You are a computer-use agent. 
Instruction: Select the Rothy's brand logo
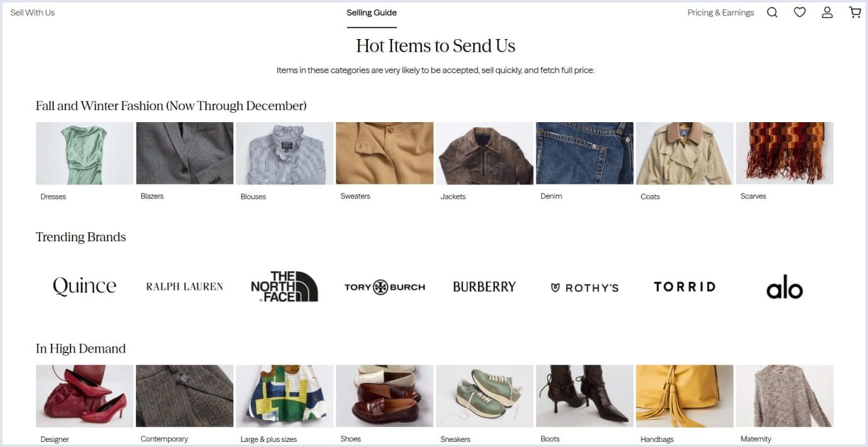[x=584, y=287]
